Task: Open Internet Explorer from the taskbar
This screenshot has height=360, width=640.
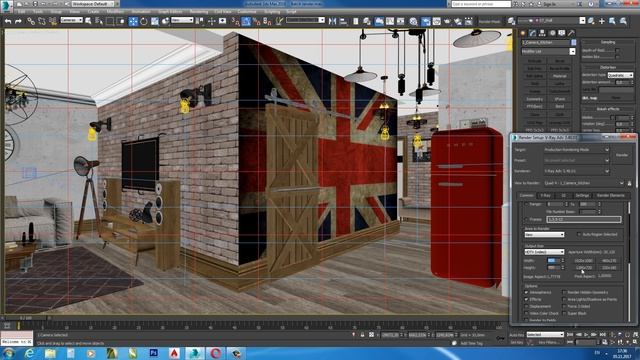Action: tap(29, 353)
